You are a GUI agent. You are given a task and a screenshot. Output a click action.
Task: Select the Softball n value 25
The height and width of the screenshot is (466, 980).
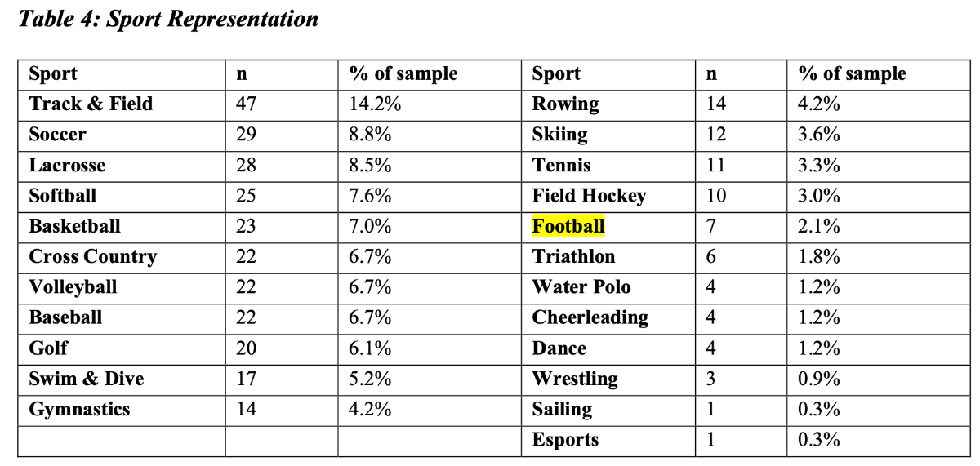click(x=246, y=196)
